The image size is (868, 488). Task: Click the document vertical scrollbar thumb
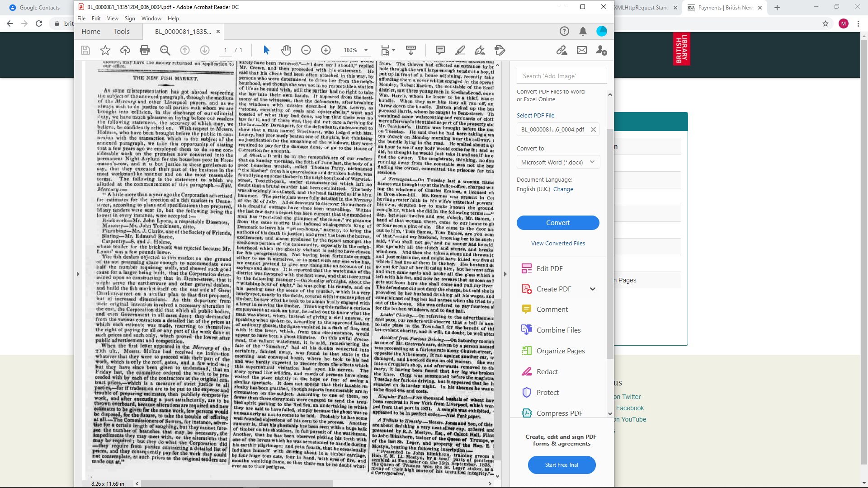pos(497,379)
